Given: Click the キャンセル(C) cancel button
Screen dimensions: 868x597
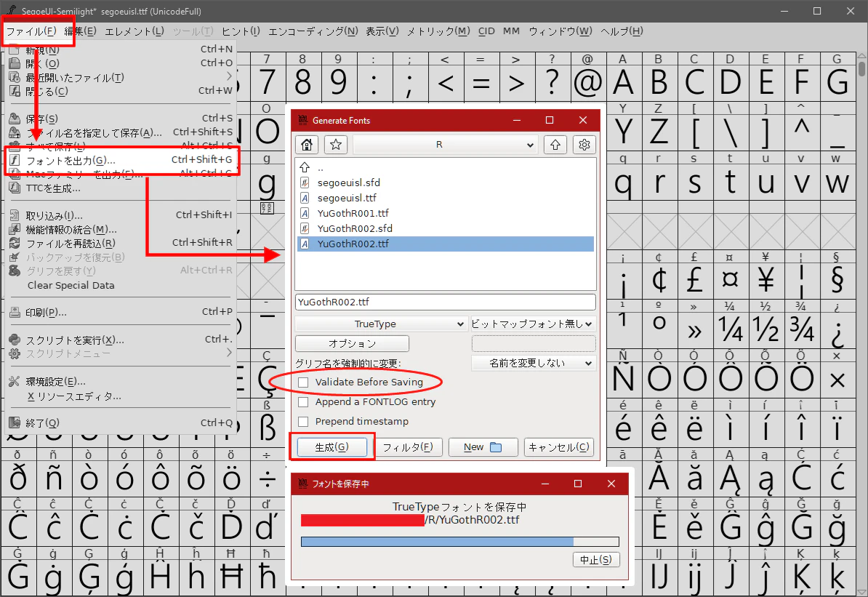Looking at the screenshot, I should pyautogui.click(x=559, y=447).
